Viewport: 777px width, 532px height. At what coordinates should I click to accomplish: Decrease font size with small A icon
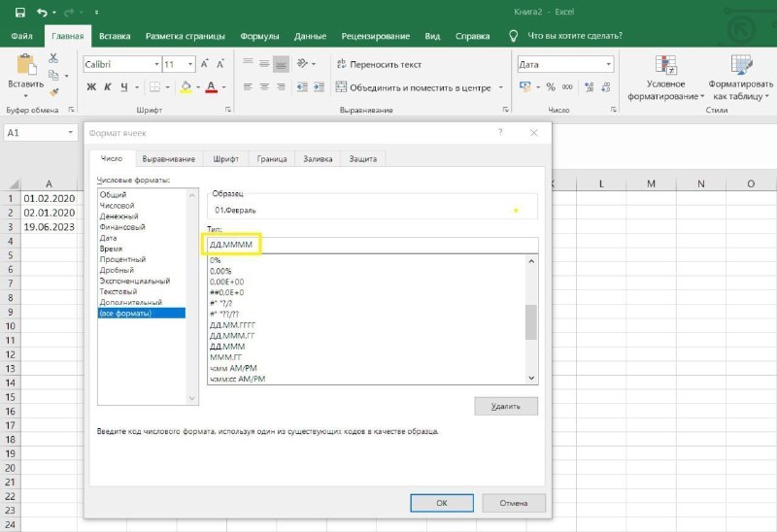coord(220,64)
